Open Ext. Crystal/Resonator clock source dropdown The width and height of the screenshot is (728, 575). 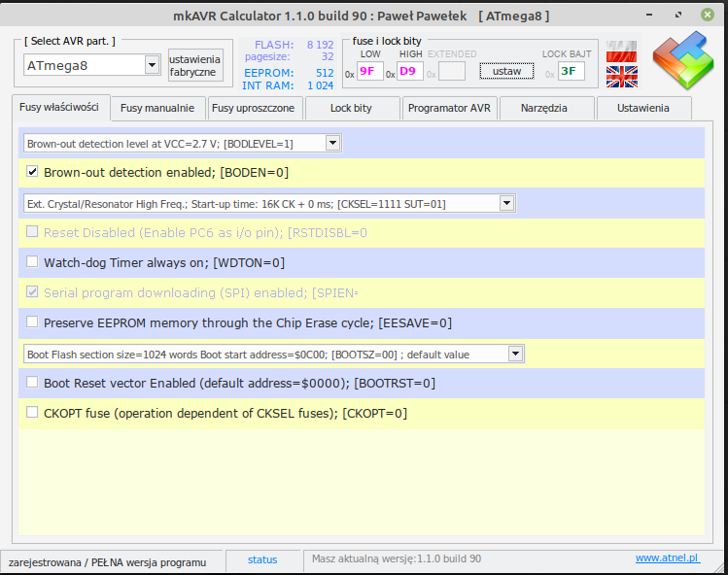[506, 203]
